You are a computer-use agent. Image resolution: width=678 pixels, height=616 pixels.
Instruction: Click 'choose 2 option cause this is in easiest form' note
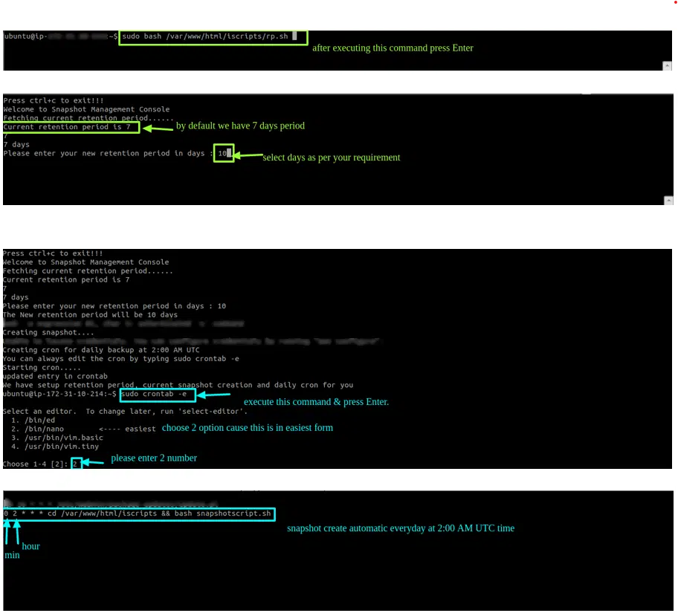[248, 428]
